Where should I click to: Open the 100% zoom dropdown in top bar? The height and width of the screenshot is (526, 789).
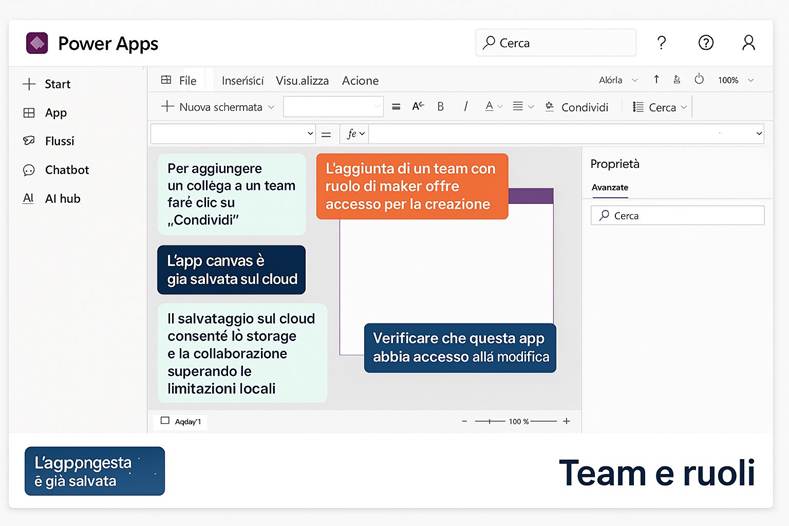coord(736,80)
